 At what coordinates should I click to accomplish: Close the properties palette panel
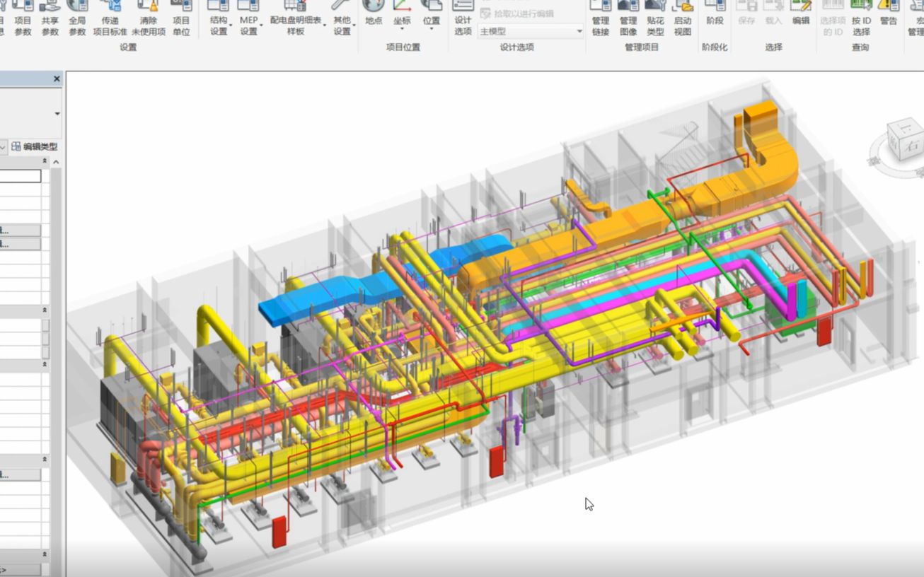[x=57, y=79]
